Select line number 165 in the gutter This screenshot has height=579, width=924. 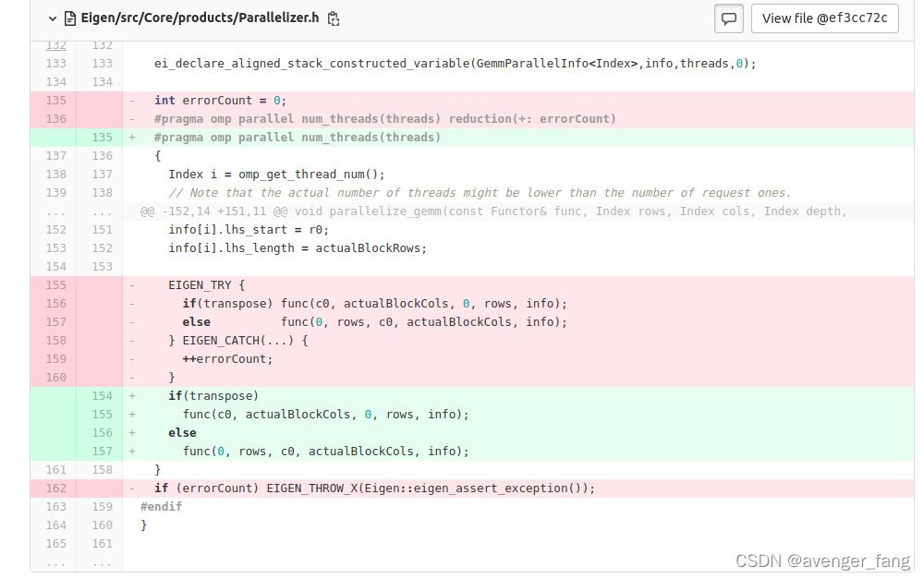click(x=55, y=543)
